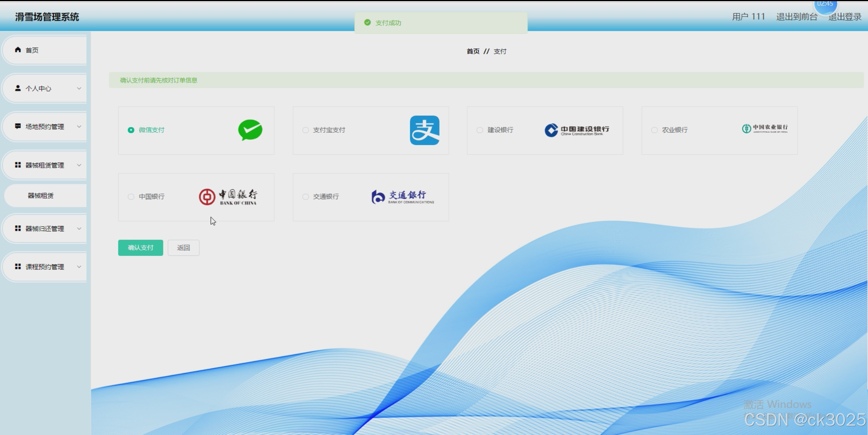Expand the 场地预约管理 menu chevron

[x=79, y=127]
